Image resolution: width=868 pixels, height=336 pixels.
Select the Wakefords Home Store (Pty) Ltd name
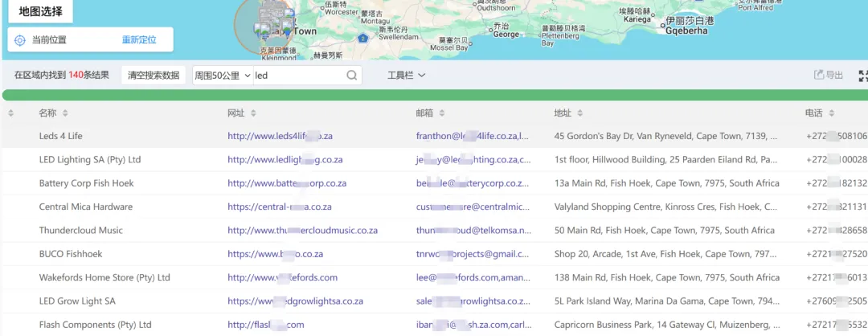click(104, 278)
